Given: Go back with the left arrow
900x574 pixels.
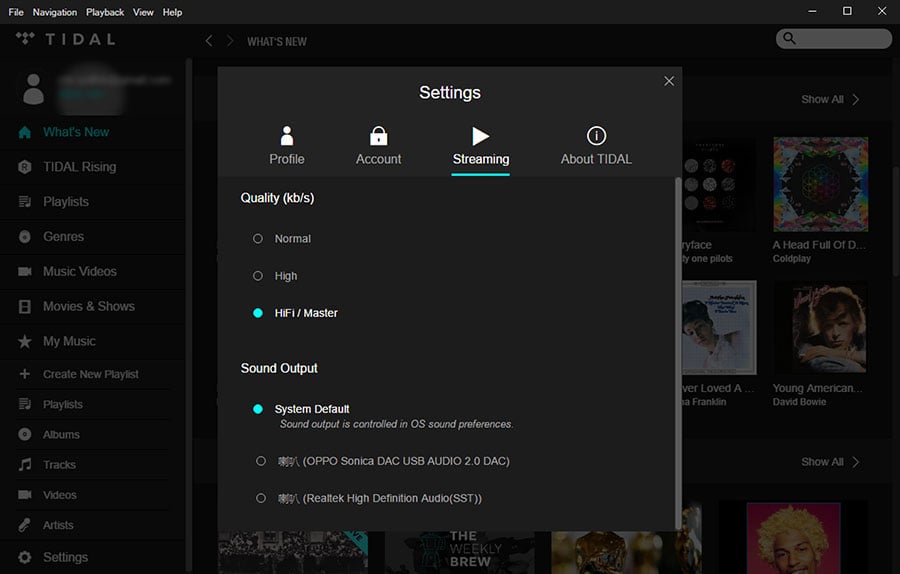Looking at the screenshot, I should point(209,41).
